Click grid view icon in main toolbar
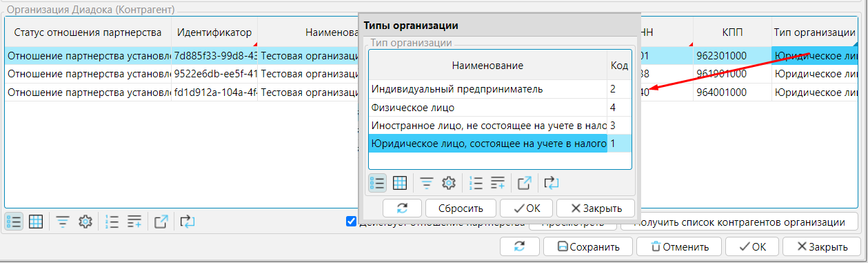Image resolution: width=868 pixels, height=263 pixels. 36,222
